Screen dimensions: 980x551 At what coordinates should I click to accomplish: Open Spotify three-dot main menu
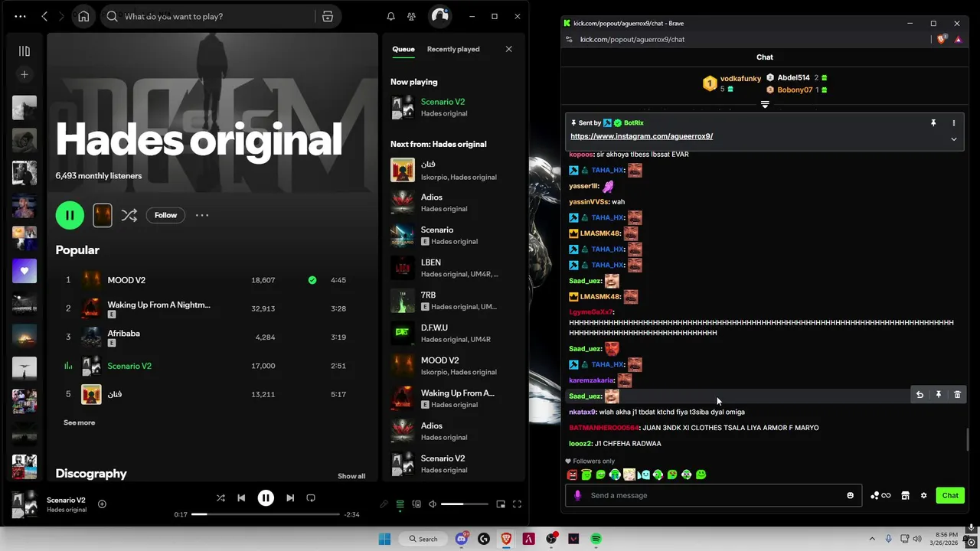point(20,16)
